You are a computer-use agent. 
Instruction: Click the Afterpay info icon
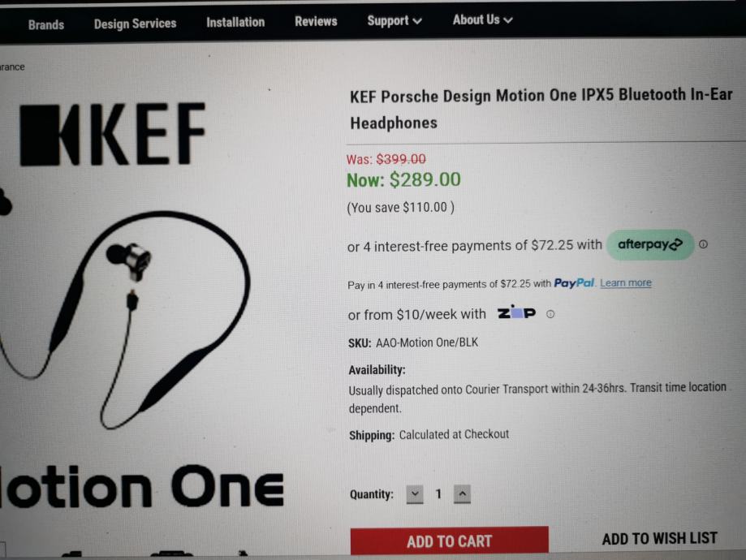click(x=703, y=244)
